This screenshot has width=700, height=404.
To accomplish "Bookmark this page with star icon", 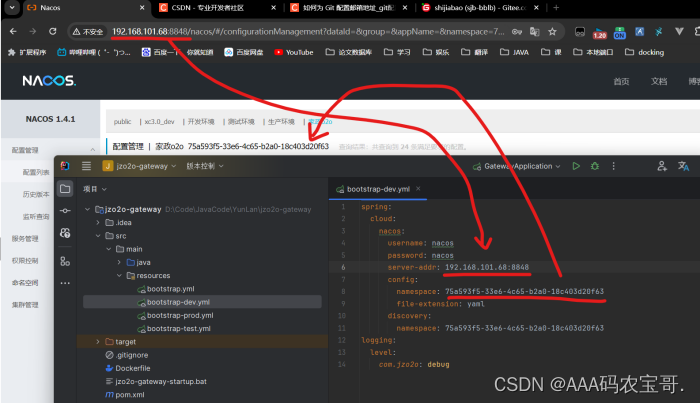I will pyautogui.click(x=552, y=32).
